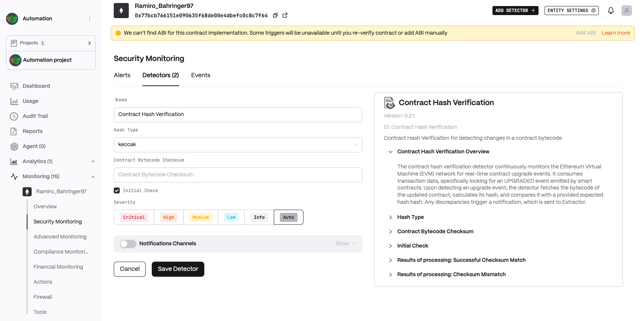
Task: Open Entity Settings
Action: [572, 11]
